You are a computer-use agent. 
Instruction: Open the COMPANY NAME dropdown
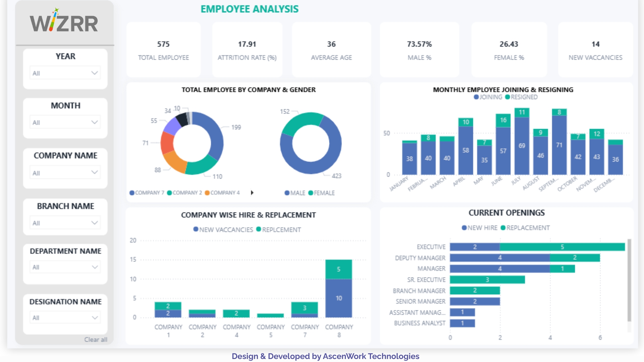pos(65,173)
